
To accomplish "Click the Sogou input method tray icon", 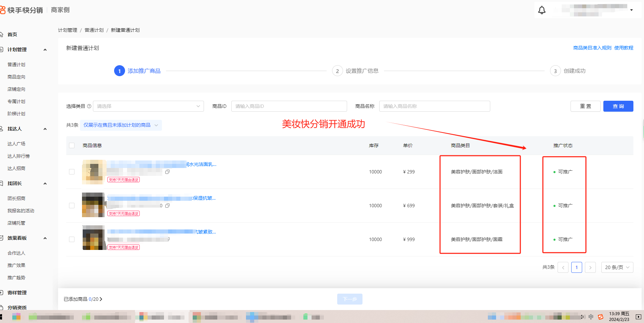I will click(601, 317).
